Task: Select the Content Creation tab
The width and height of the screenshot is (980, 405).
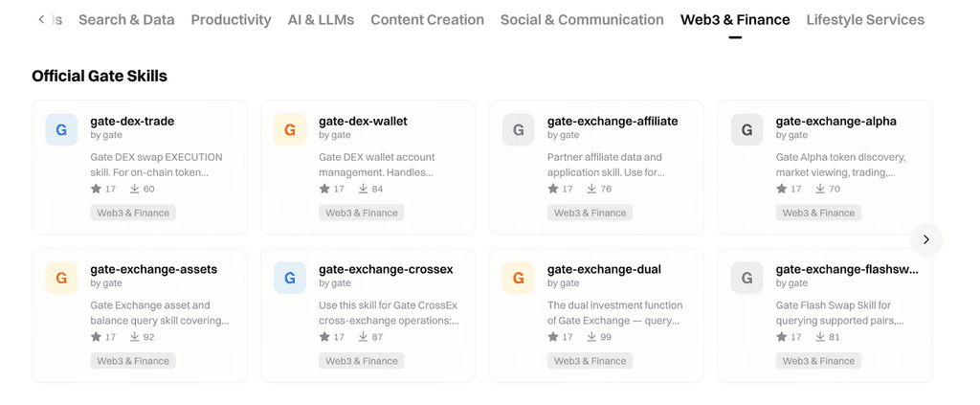Action: click(427, 20)
